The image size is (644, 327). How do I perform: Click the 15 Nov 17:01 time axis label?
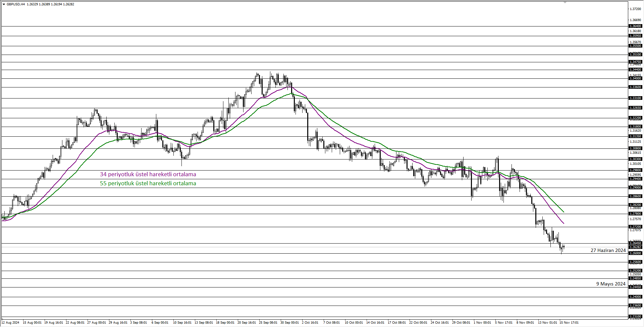569,323
